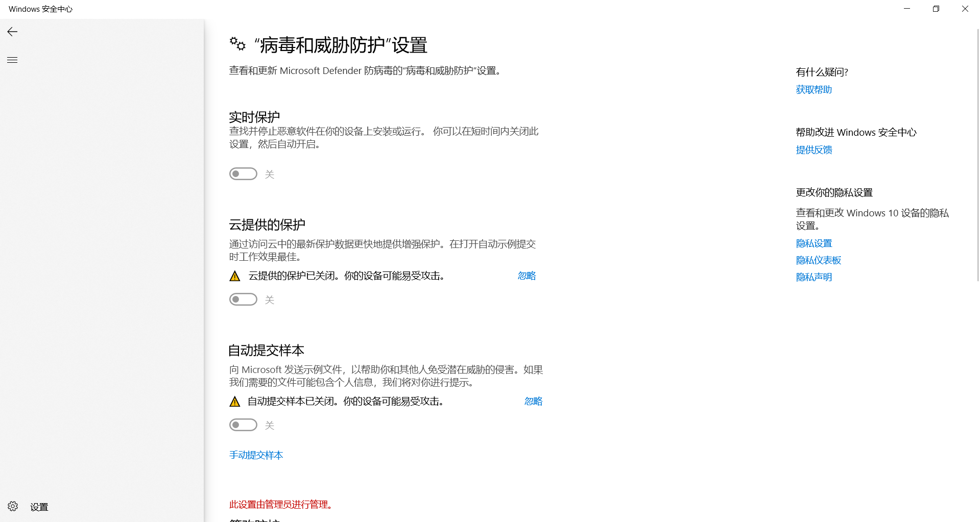Minimize the Windows 安全中心 window
This screenshot has height=522, width=980.
pos(907,9)
